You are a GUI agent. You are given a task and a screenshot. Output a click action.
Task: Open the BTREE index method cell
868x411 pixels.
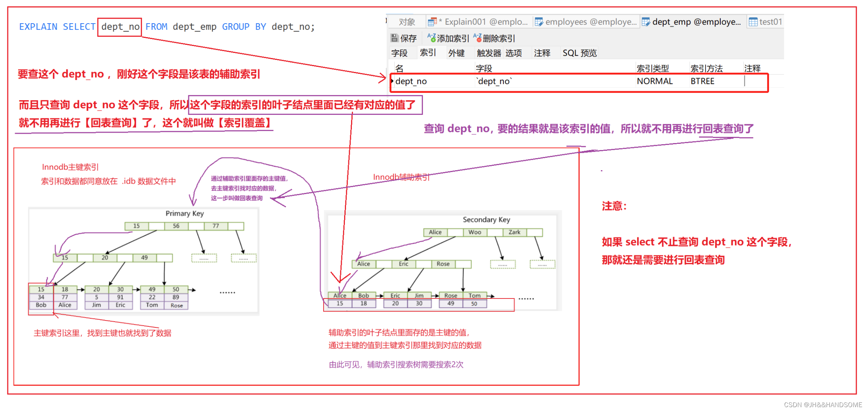point(716,81)
